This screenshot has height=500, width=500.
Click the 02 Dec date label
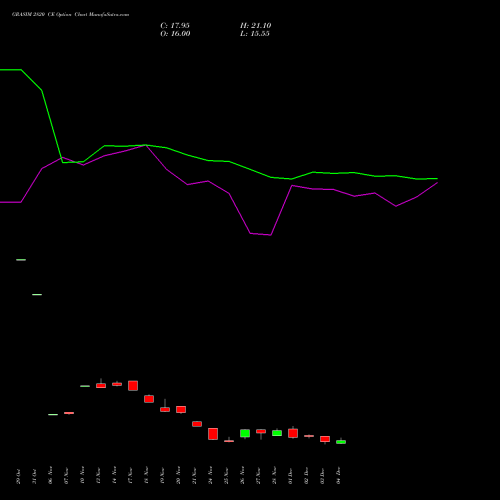[306, 476]
